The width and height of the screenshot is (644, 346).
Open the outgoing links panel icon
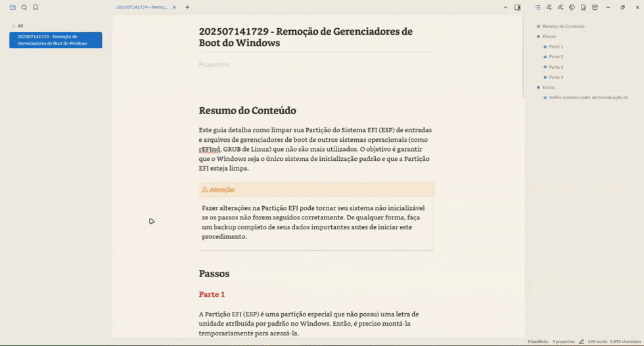tap(561, 7)
